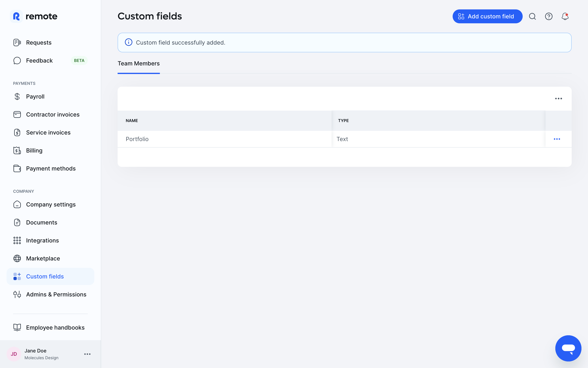Go to Service invoices
The width and height of the screenshot is (588, 368).
click(50, 133)
